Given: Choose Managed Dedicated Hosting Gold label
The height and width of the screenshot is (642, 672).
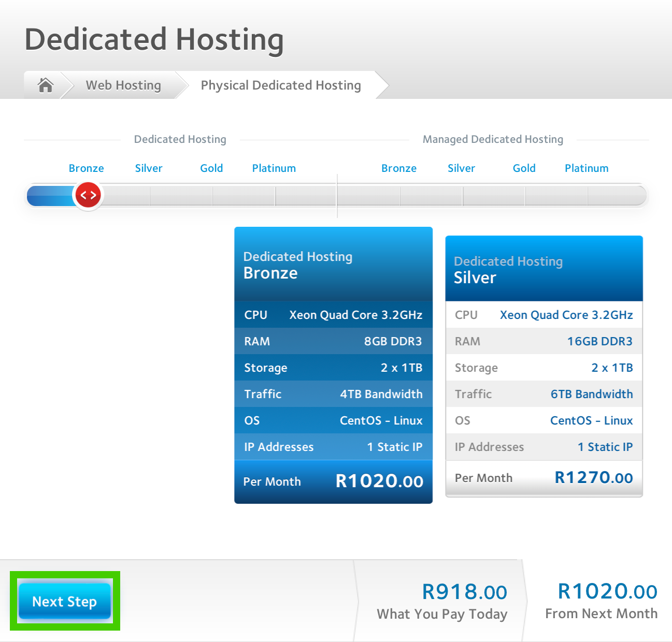Looking at the screenshot, I should [524, 168].
